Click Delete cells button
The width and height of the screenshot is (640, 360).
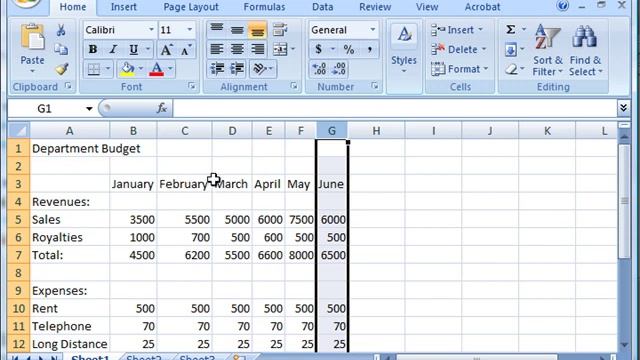459,49
